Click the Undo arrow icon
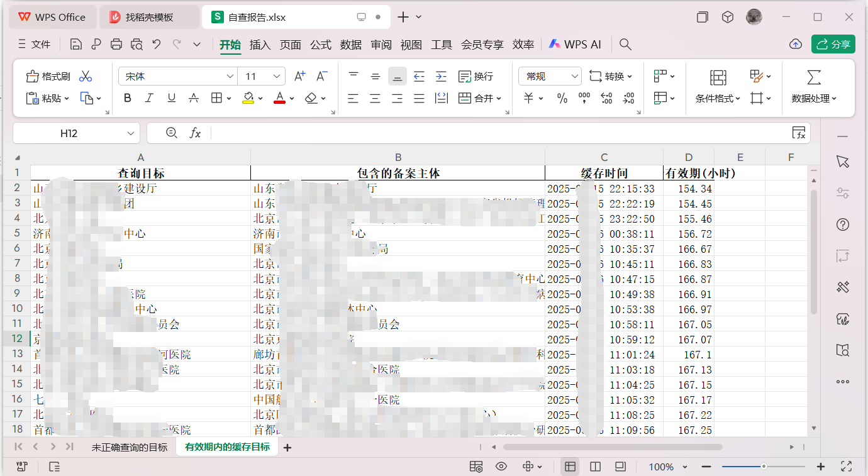Screen dimensions: 868x476 157,44
